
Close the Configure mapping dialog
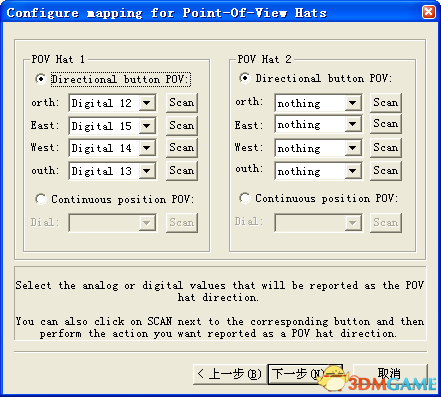click(x=429, y=12)
